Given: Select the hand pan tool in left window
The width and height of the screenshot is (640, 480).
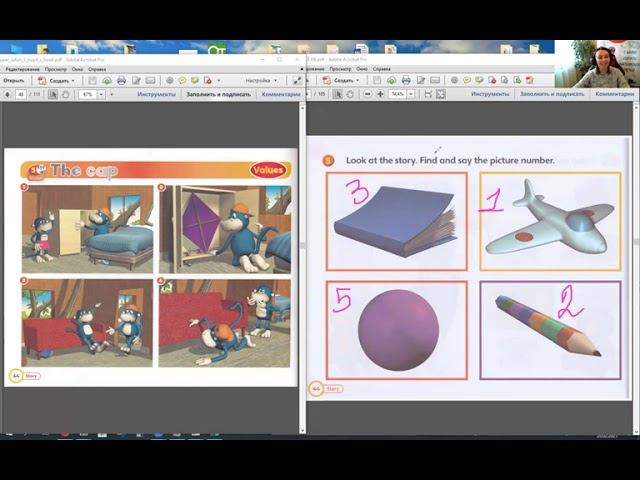Looking at the screenshot, I should 65,94.
